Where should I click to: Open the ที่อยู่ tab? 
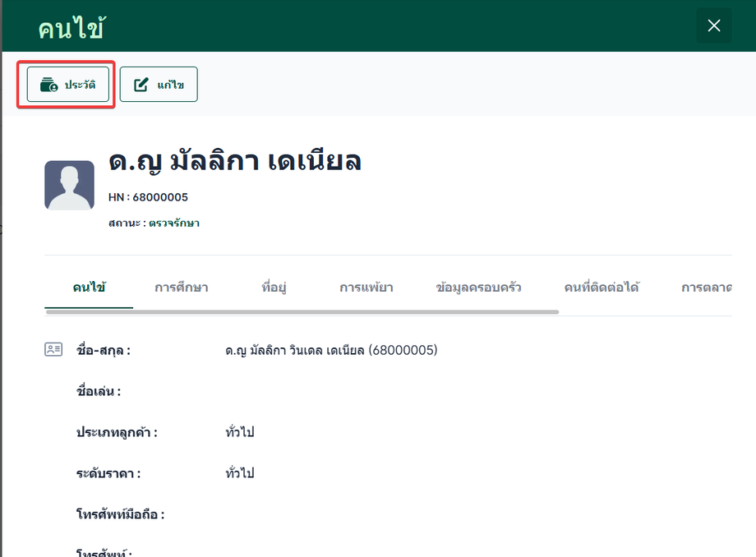coord(274,288)
